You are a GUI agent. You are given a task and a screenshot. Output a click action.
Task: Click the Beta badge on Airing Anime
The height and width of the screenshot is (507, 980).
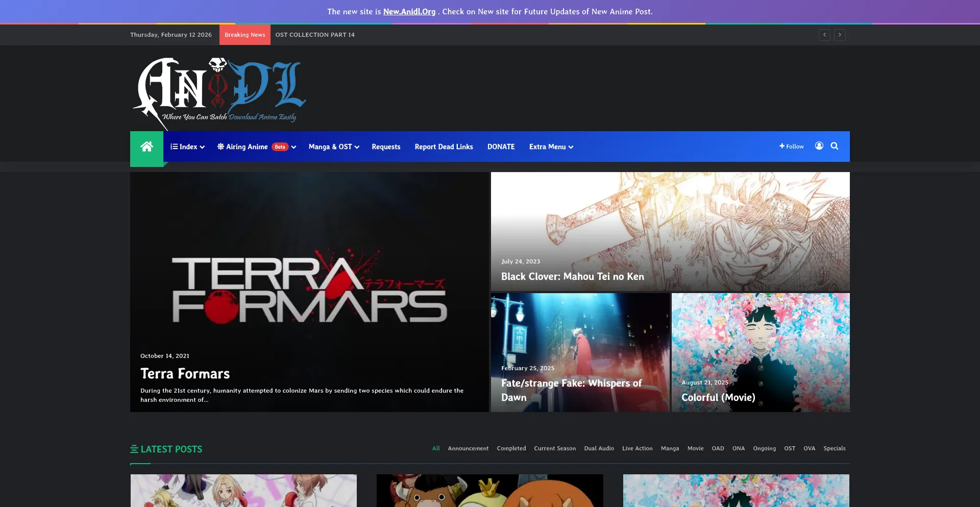click(x=280, y=147)
